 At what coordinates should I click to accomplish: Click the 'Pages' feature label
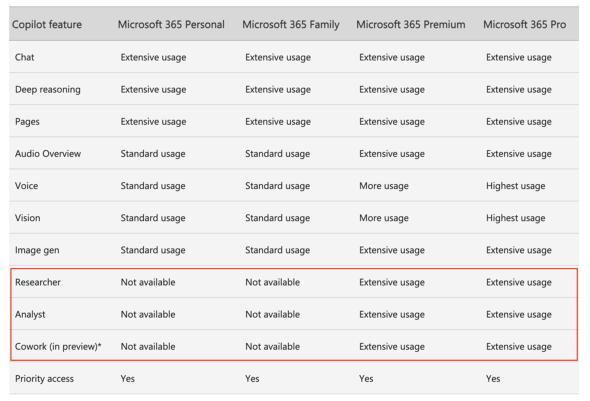(x=27, y=122)
